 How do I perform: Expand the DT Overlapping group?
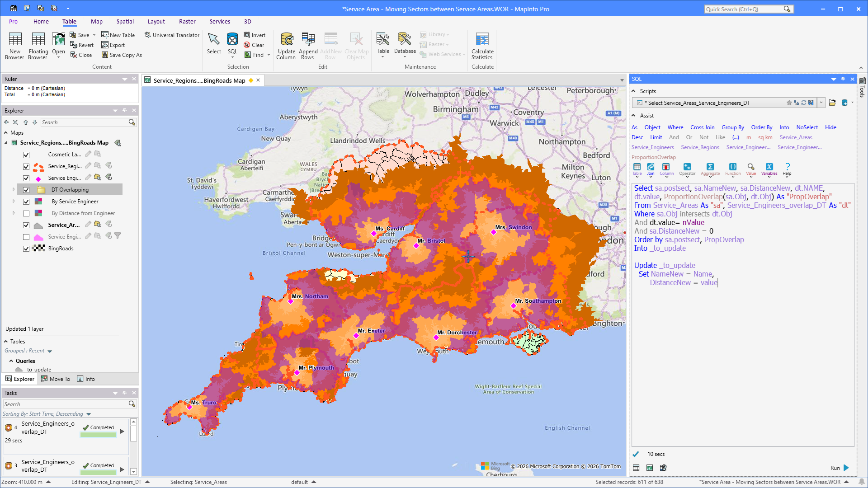tap(14, 190)
